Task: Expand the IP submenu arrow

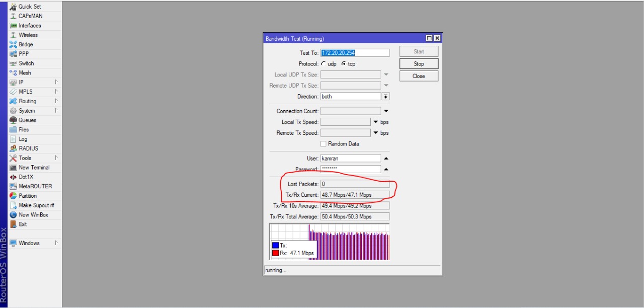Action: coord(56,82)
